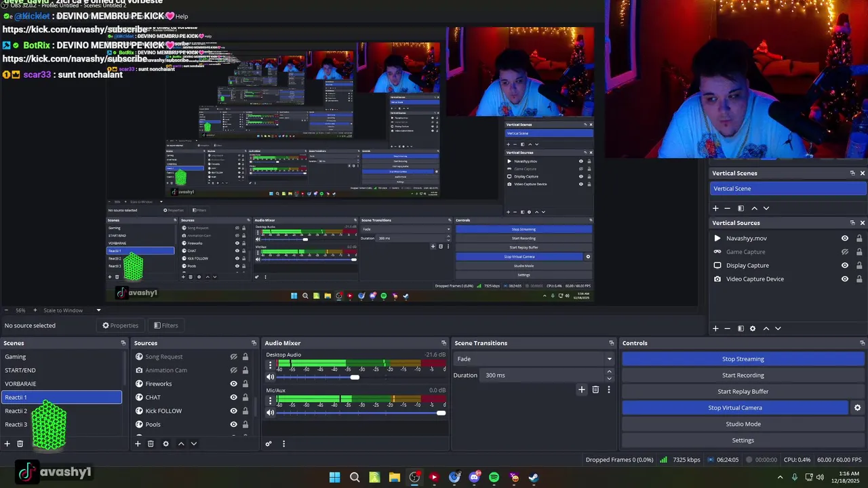Toggle lock on Pools source
Viewport: 868px width, 488px height.
[245, 424]
